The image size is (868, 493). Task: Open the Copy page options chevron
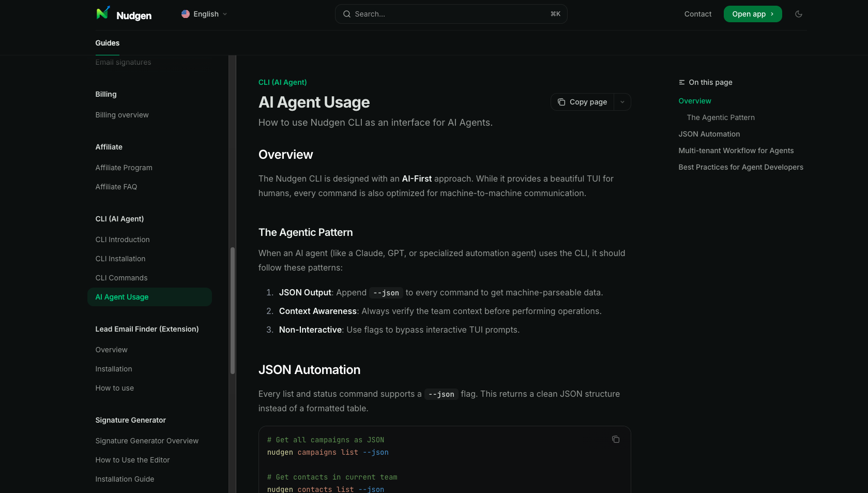click(x=622, y=102)
